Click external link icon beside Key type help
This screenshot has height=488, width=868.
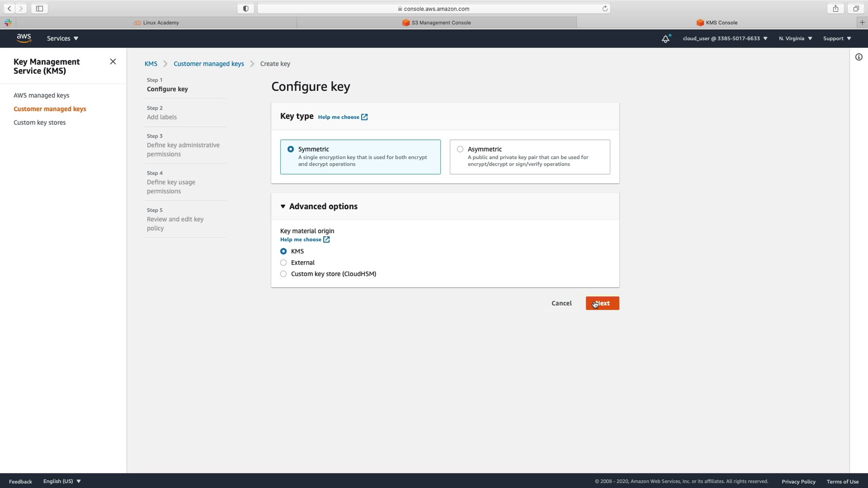click(x=364, y=117)
